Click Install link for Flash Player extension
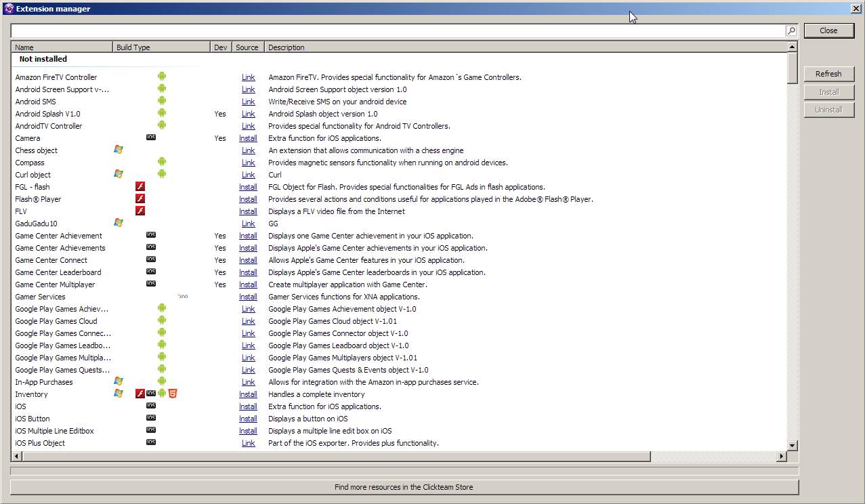The width and height of the screenshot is (865, 504). pyautogui.click(x=248, y=199)
